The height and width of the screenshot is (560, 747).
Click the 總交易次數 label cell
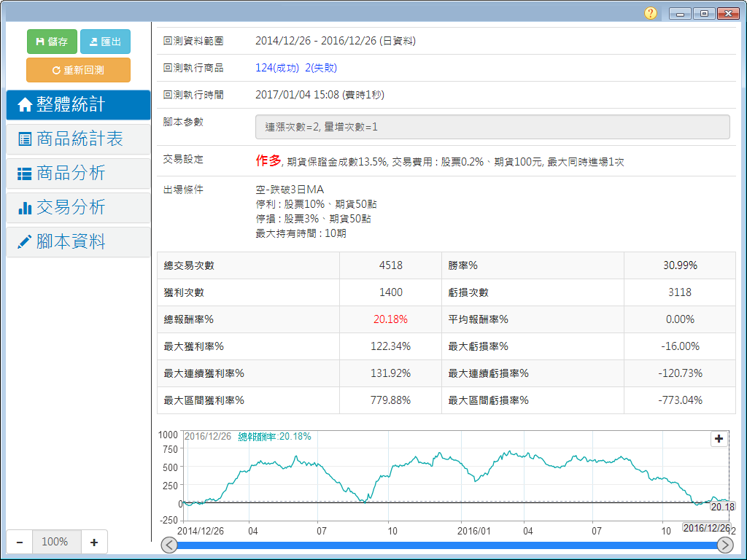click(248, 265)
